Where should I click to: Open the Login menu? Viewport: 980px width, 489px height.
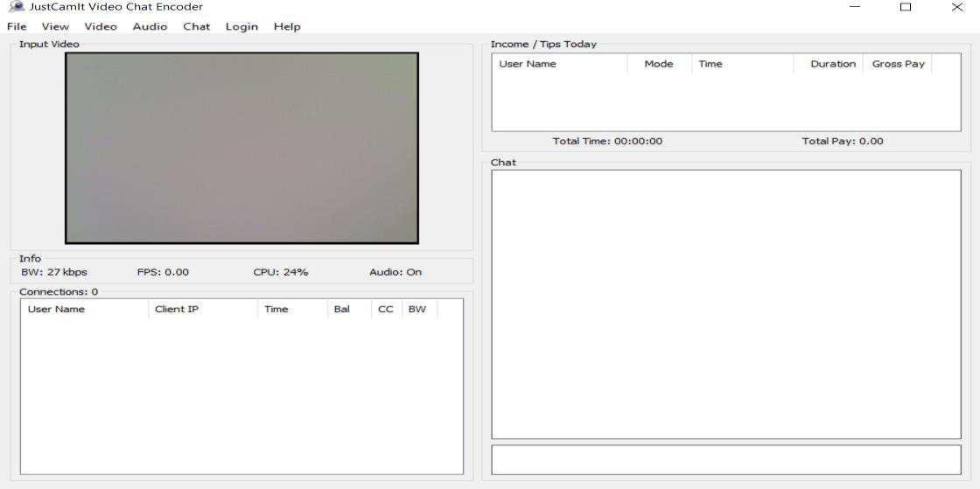[x=241, y=26]
